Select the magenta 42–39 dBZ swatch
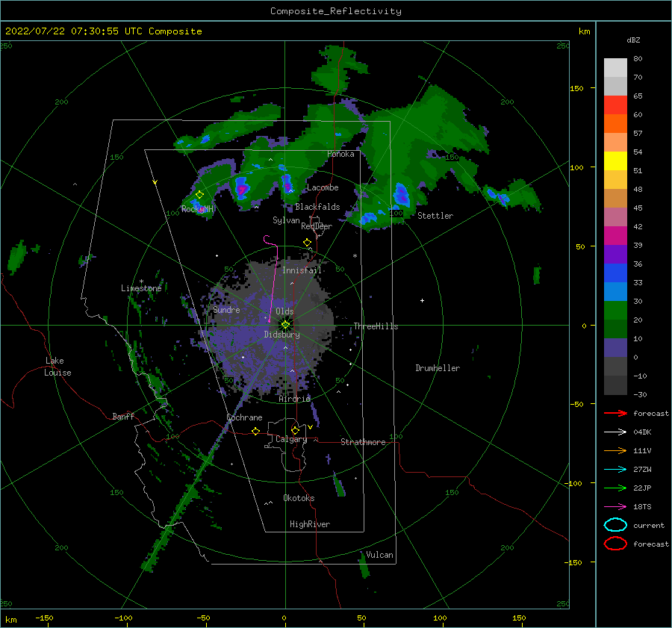 point(615,236)
